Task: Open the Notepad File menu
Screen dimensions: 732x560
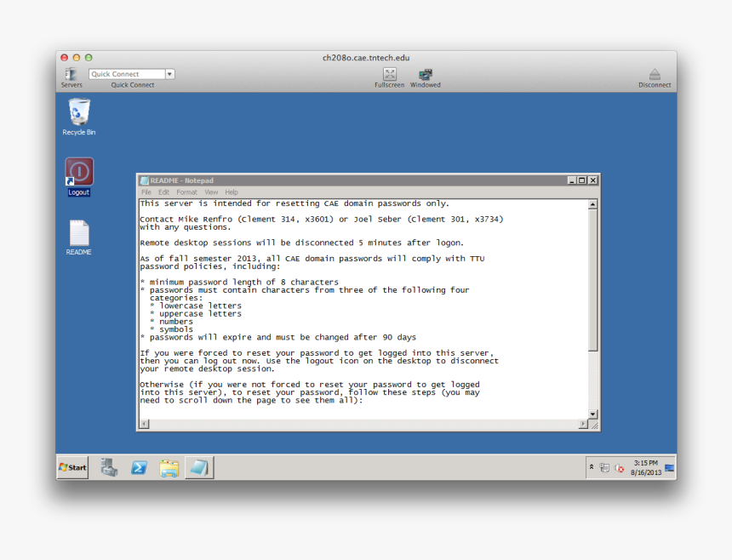Action: pyautogui.click(x=146, y=192)
